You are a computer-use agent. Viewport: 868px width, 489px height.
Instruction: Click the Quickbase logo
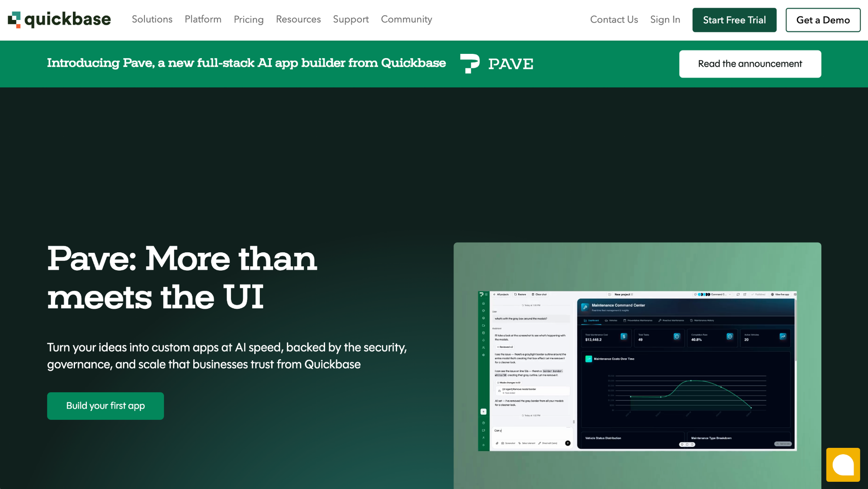coord(59,20)
